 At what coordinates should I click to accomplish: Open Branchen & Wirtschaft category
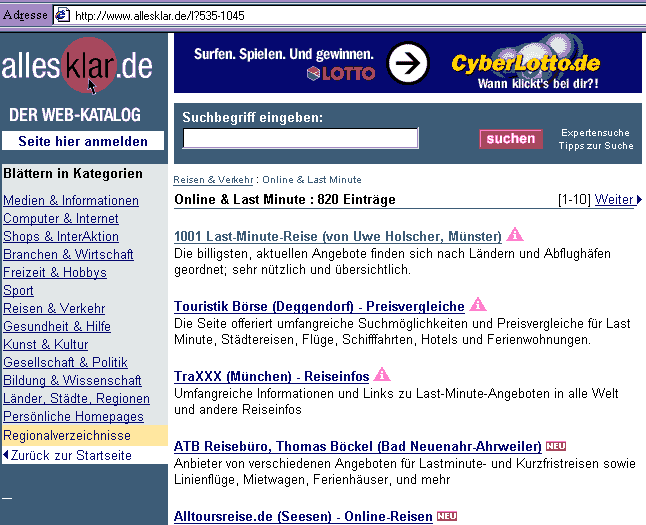[68, 255]
